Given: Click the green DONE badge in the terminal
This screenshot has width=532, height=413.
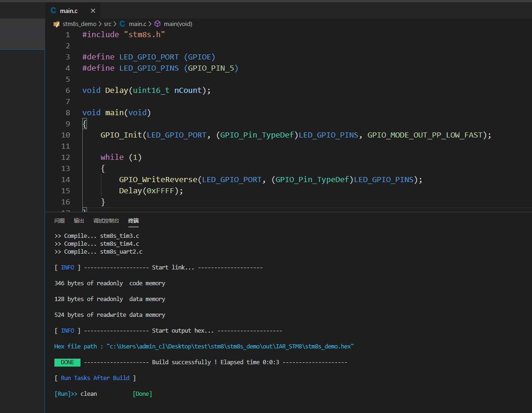Looking at the screenshot, I should point(67,362).
